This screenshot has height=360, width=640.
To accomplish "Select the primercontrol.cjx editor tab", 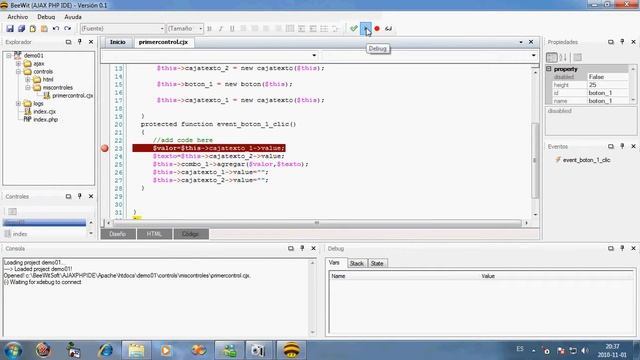I will click(163, 42).
